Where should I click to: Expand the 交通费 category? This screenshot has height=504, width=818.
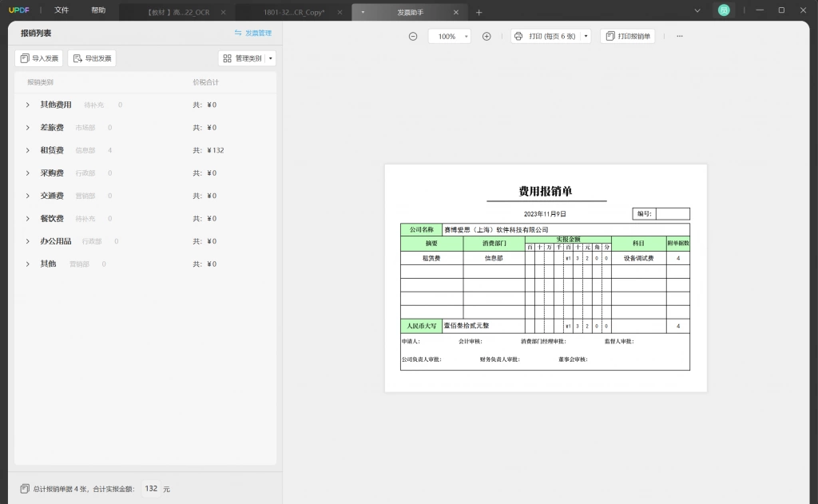[x=28, y=196]
